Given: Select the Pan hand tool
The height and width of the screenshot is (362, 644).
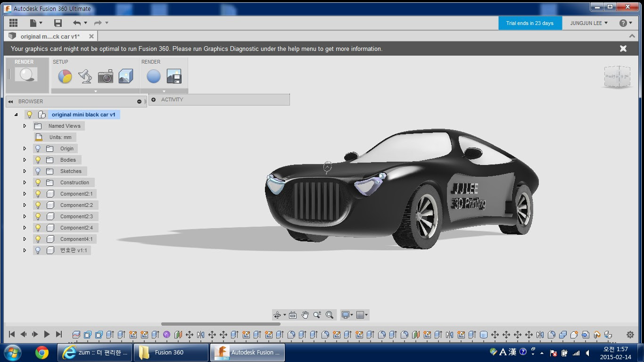Looking at the screenshot, I should click(x=305, y=315).
